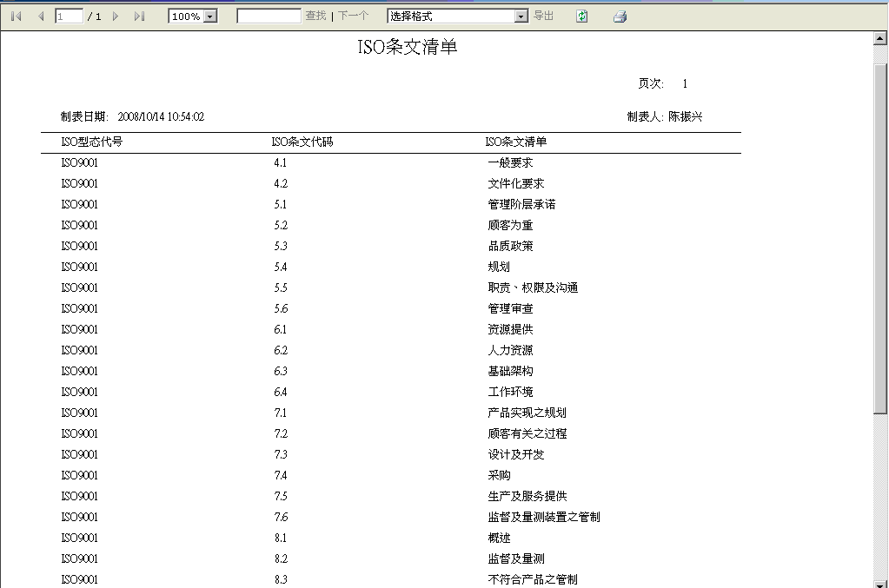889x588 pixels.
Task: Click the 查找 find link
Action: pos(315,17)
